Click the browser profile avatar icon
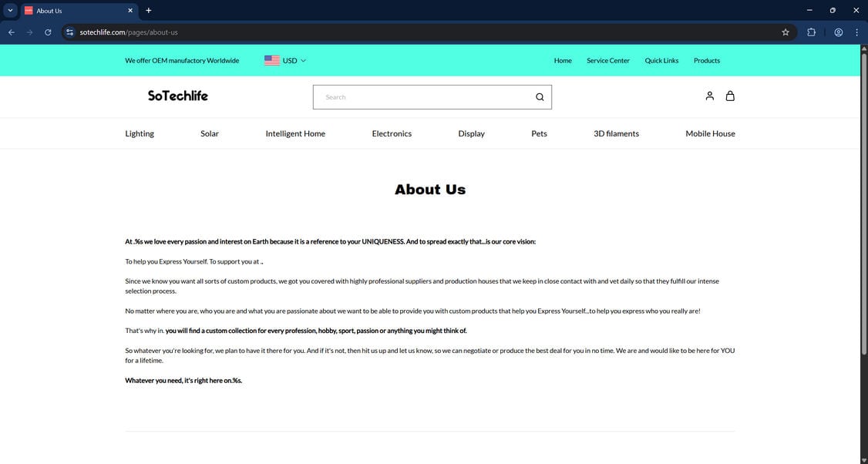The image size is (868, 464). [x=838, y=32]
